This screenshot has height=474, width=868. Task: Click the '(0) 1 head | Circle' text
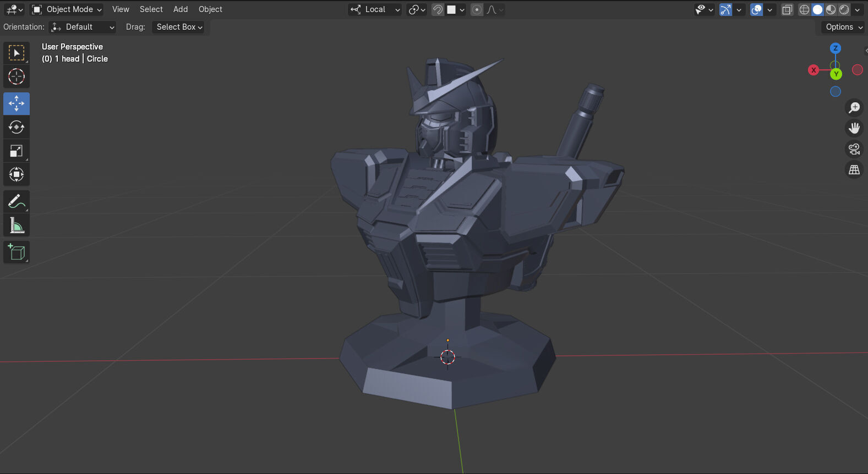(x=75, y=59)
